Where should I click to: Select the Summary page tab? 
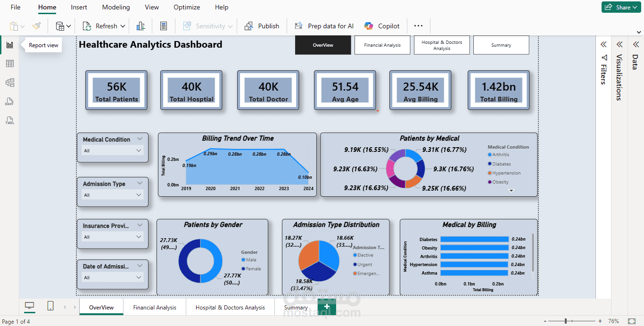point(296,307)
